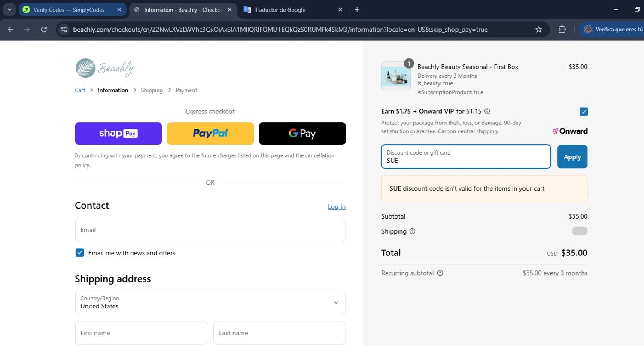Switch to Verify Codes — SimplyCodes tab

(72, 9)
